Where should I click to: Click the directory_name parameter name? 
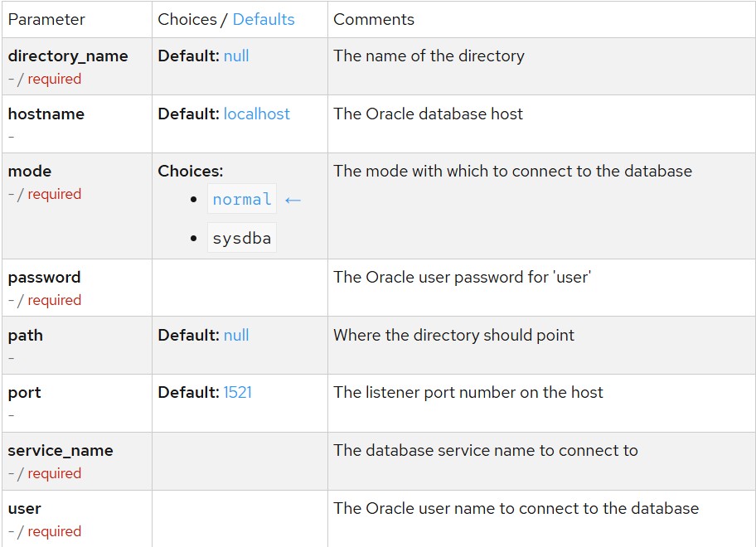pyautogui.click(x=68, y=56)
